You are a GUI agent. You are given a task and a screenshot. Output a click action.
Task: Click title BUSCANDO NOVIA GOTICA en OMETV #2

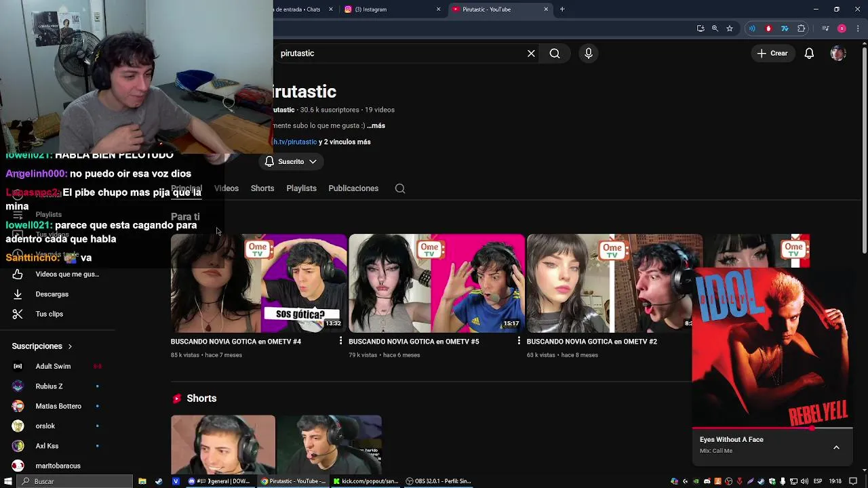click(x=592, y=342)
